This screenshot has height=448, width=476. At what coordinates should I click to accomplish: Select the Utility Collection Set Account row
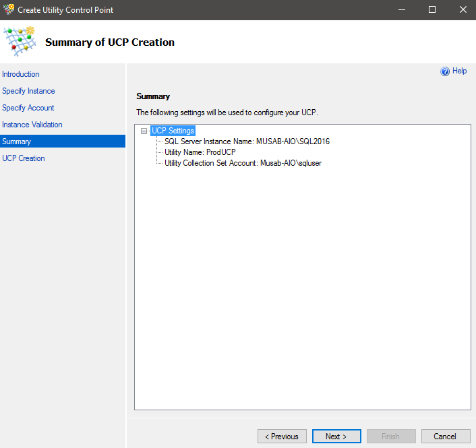243,163
